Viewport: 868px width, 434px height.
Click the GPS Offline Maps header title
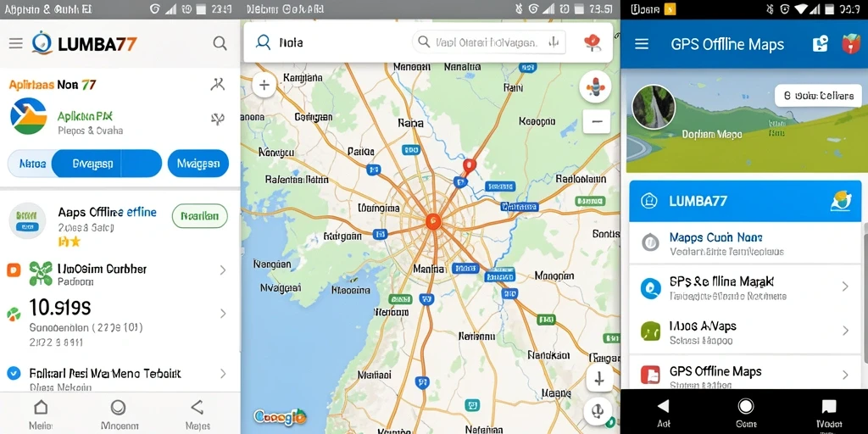click(727, 44)
